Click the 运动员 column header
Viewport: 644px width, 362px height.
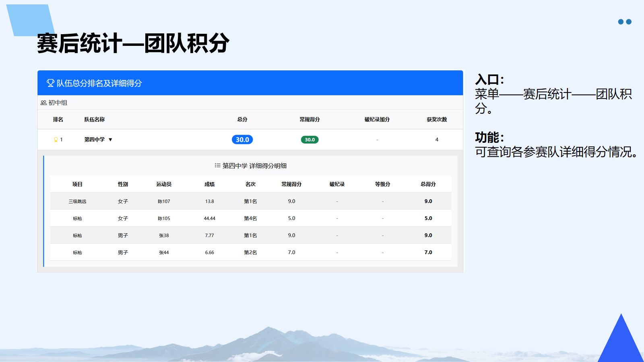click(164, 184)
